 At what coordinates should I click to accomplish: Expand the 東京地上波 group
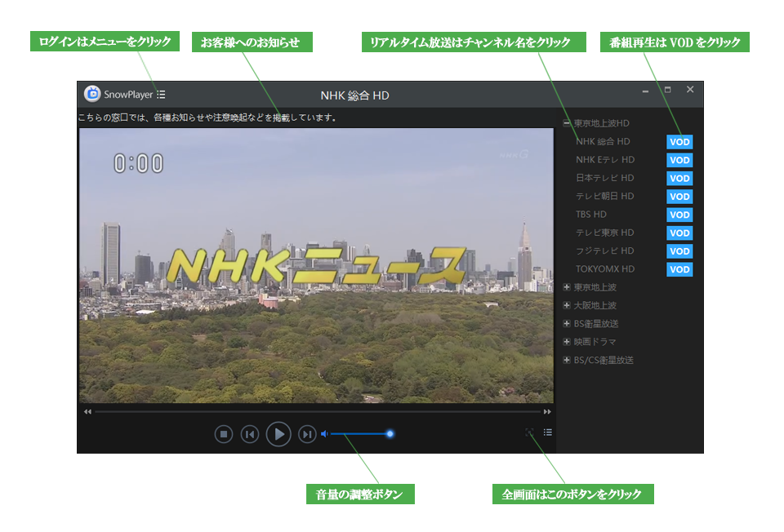click(x=567, y=287)
